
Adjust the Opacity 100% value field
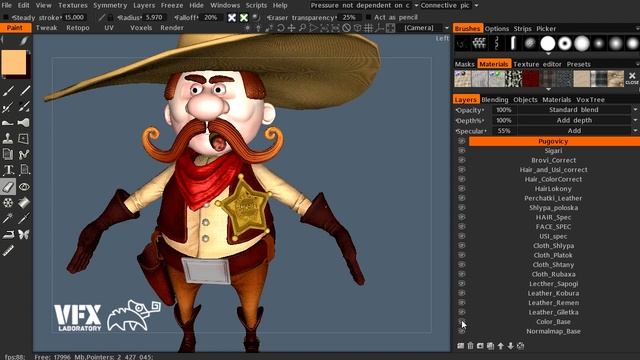click(x=504, y=110)
